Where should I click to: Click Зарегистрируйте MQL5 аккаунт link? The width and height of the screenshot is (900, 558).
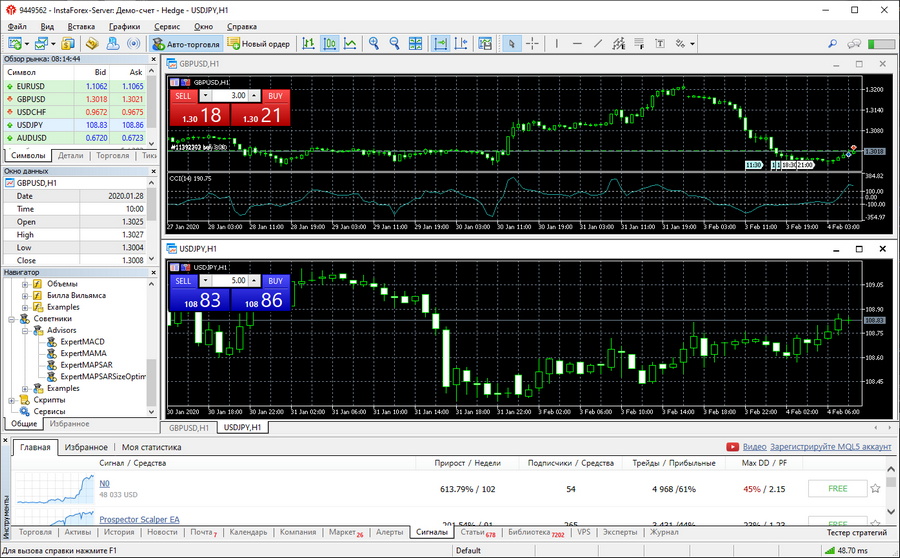pos(832,447)
